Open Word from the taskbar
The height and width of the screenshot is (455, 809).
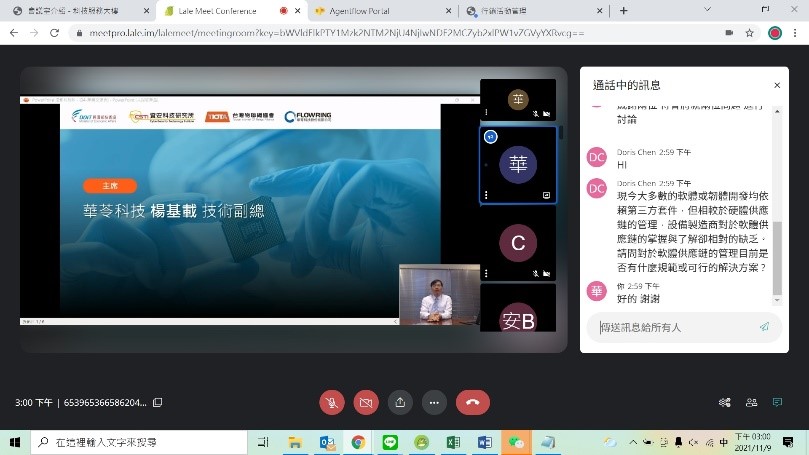pos(484,442)
